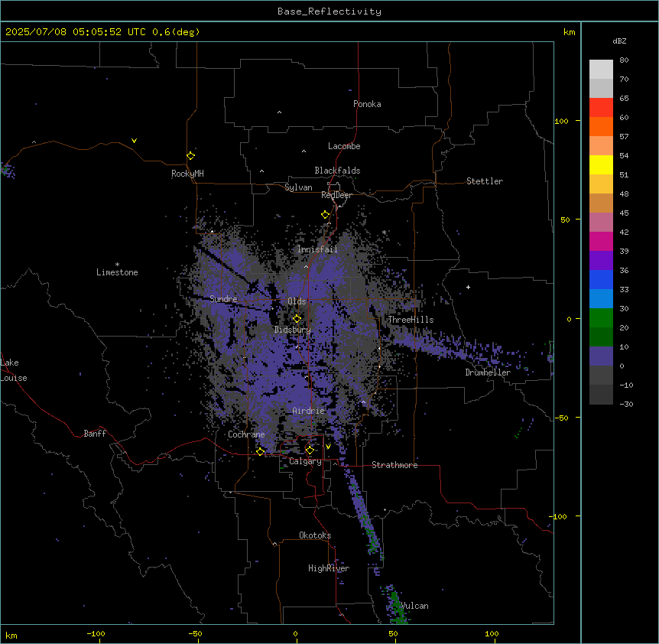Click the indigo 0-10 dBZ legend swatch
The width and height of the screenshot is (659, 644).
(x=601, y=356)
